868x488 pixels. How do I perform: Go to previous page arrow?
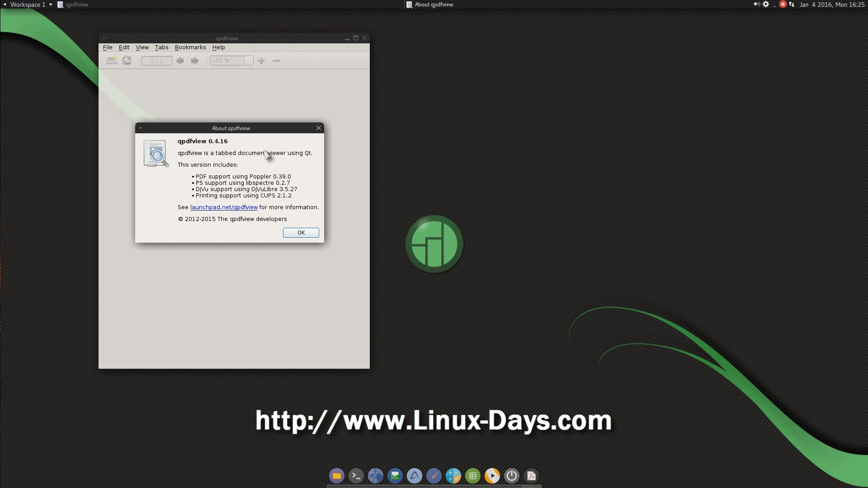click(x=180, y=61)
